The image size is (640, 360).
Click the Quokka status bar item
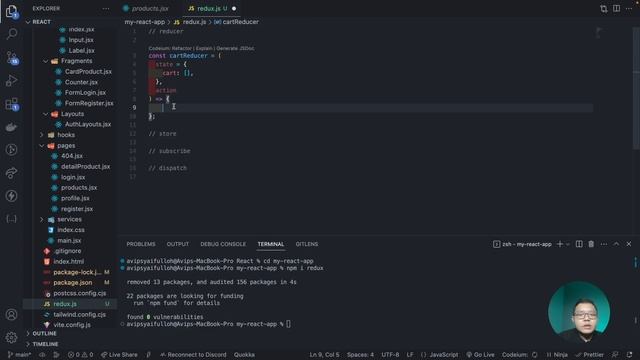coord(244,355)
